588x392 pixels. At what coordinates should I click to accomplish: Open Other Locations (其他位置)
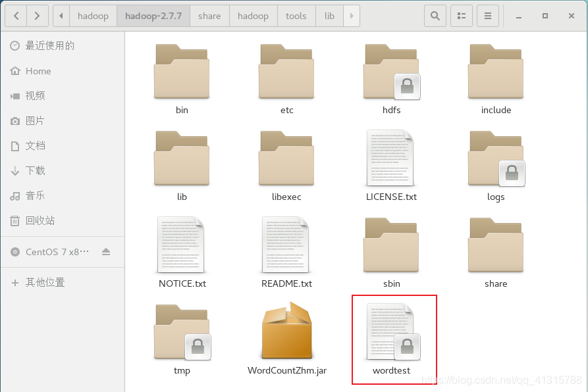[63, 282]
